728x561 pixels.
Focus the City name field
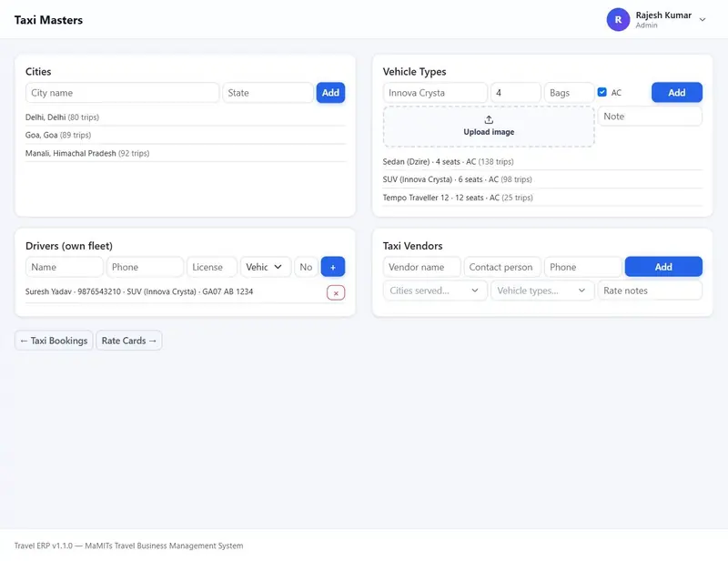(123, 93)
